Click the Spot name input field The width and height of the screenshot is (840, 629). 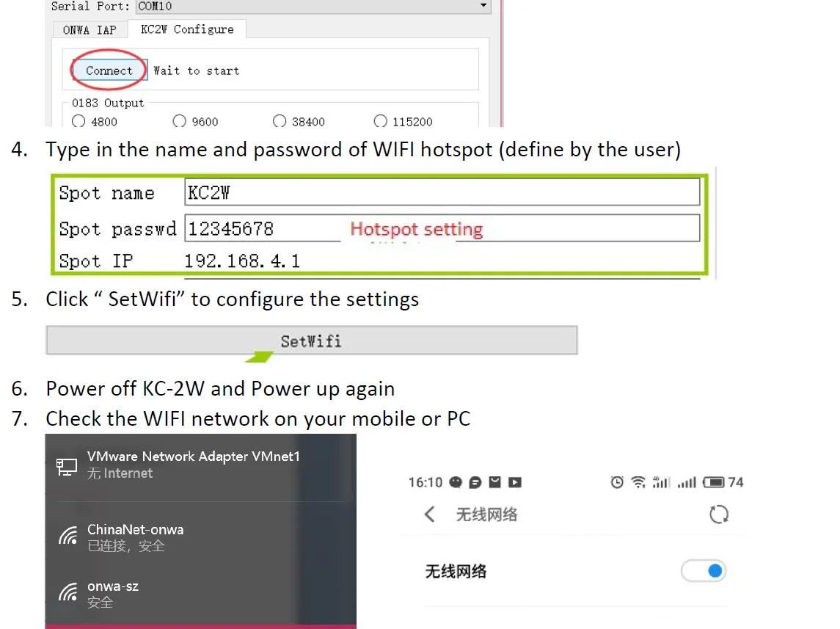(x=442, y=192)
